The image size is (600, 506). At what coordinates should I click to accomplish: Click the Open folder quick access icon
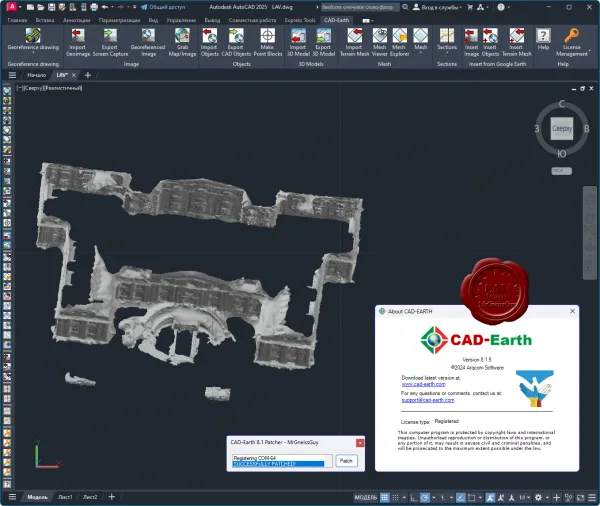(41, 7)
